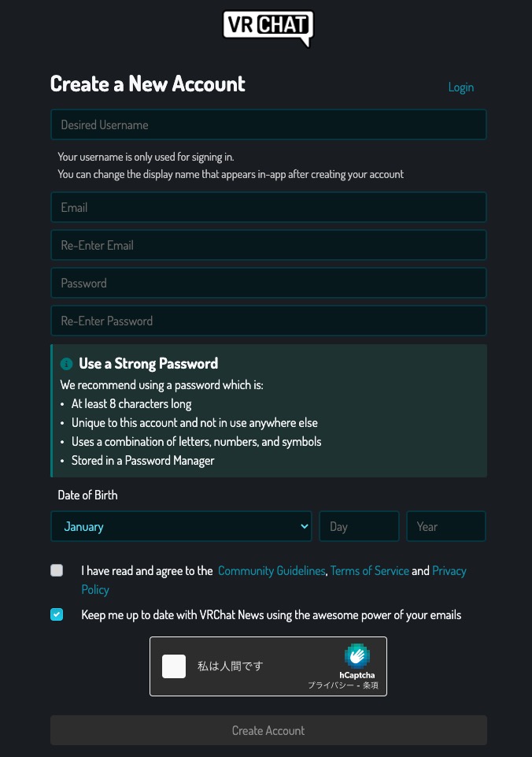Click into the Password field
This screenshot has width=532, height=757.
tap(268, 284)
